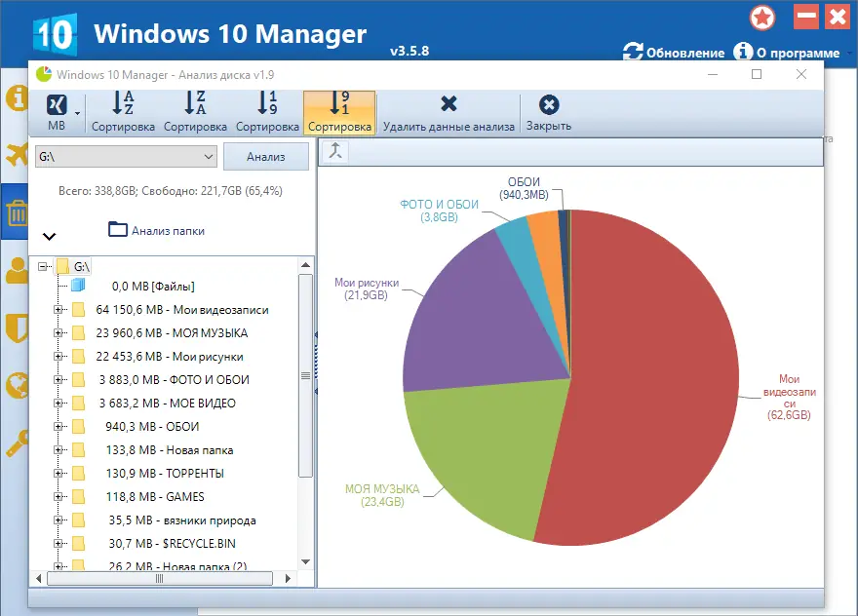
Task: Click the splitter handle between tree and chart
Action: coord(316,364)
